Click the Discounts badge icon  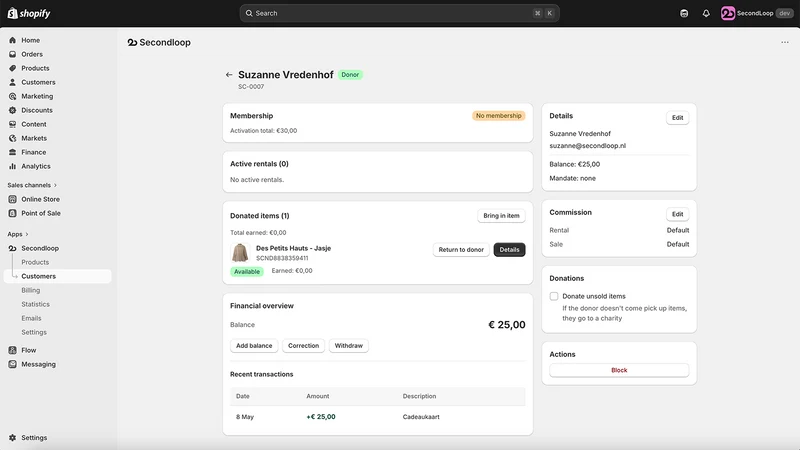12,110
